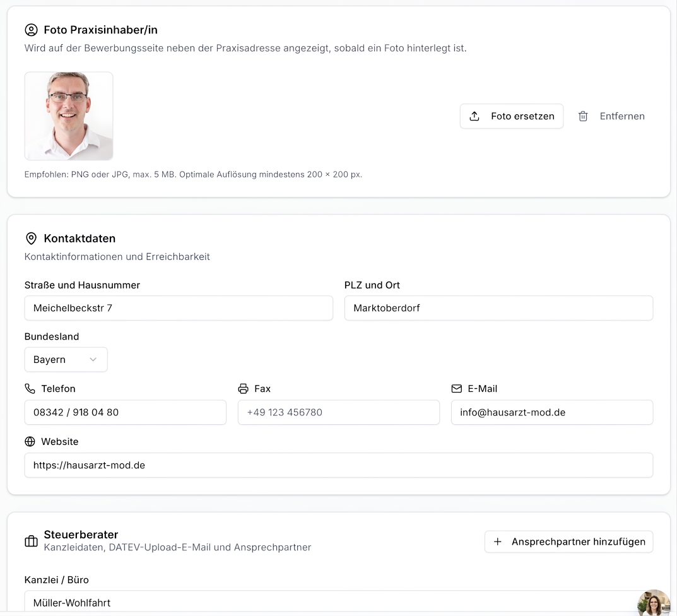The image size is (677, 616).
Task: Click the upload icon beside Foto ersetzen
Action: (474, 116)
